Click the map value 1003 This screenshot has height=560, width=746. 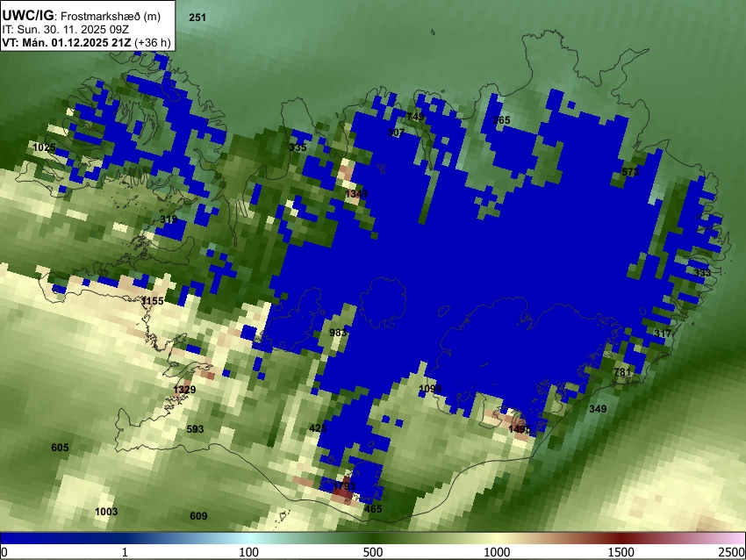pyautogui.click(x=106, y=512)
